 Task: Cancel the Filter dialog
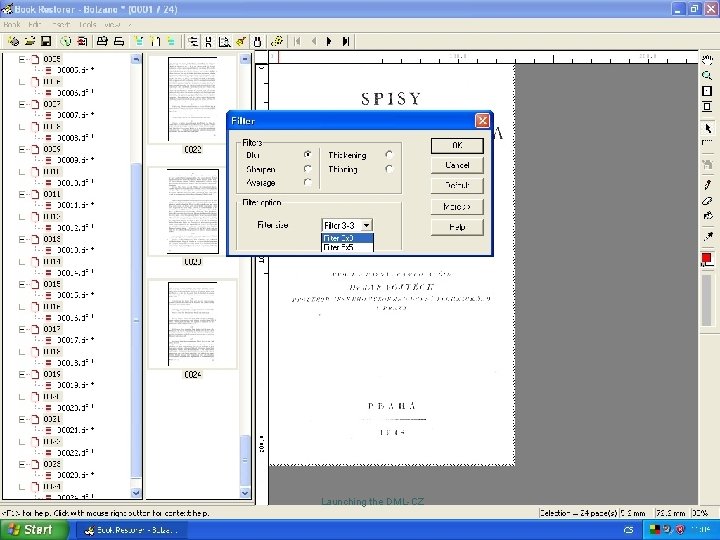pyautogui.click(x=457, y=165)
